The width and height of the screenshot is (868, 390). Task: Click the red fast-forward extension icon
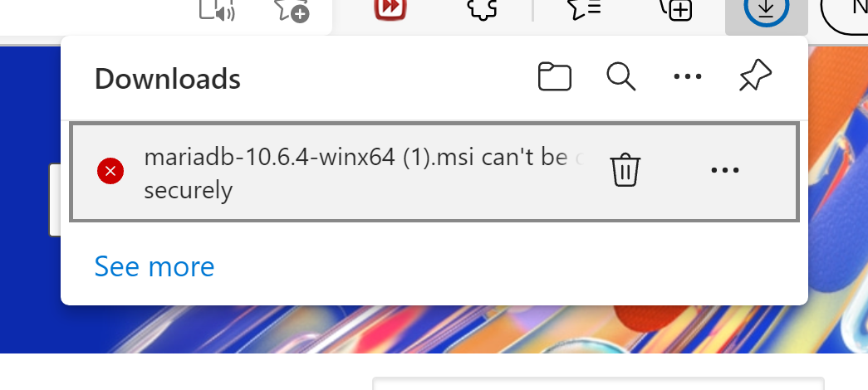tap(391, 7)
